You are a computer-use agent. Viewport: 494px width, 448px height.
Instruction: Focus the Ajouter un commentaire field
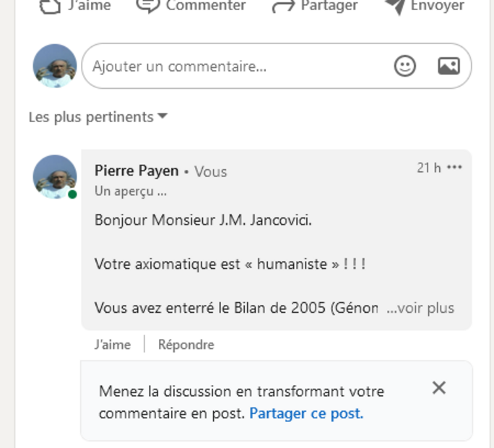point(238,66)
